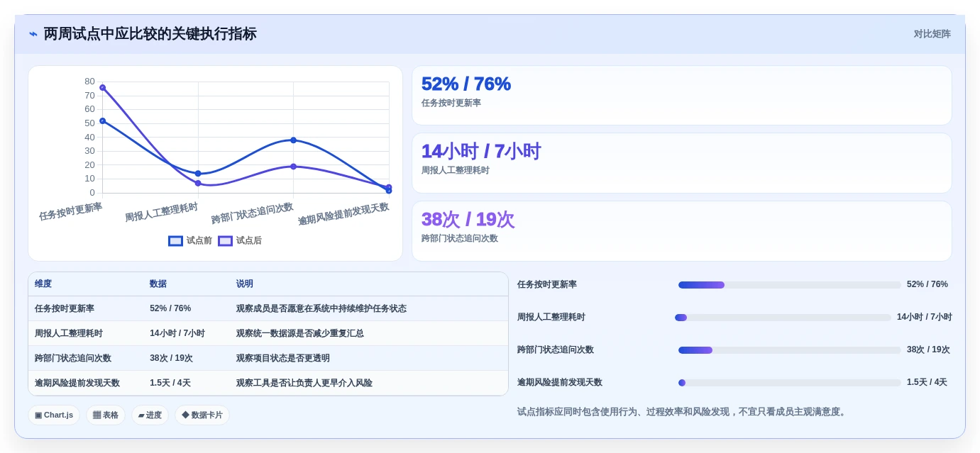
Task: Click the 逾期风险提前发现天数 progress bar
Action: 789,383
